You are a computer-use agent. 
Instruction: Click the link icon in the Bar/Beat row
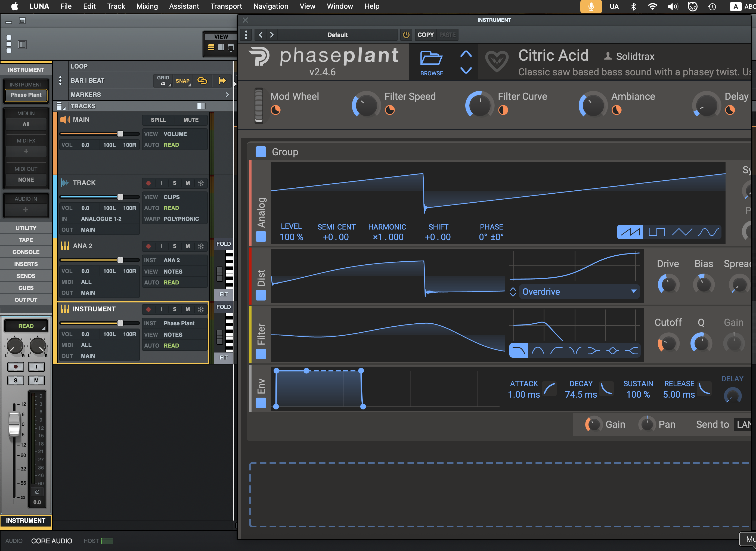click(x=202, y=81)
